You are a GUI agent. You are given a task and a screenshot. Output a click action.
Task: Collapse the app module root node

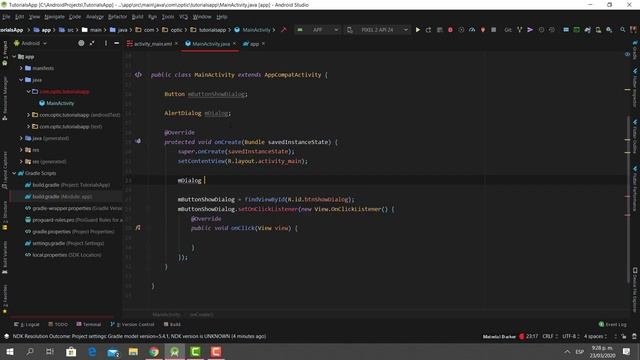click(x=14, y=57)
